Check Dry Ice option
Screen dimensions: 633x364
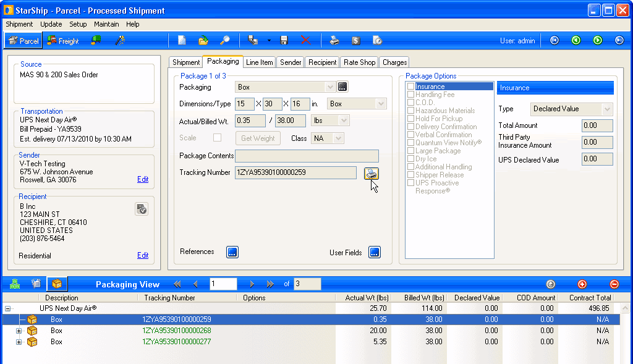pyautogui.click(x=410, y=159)
